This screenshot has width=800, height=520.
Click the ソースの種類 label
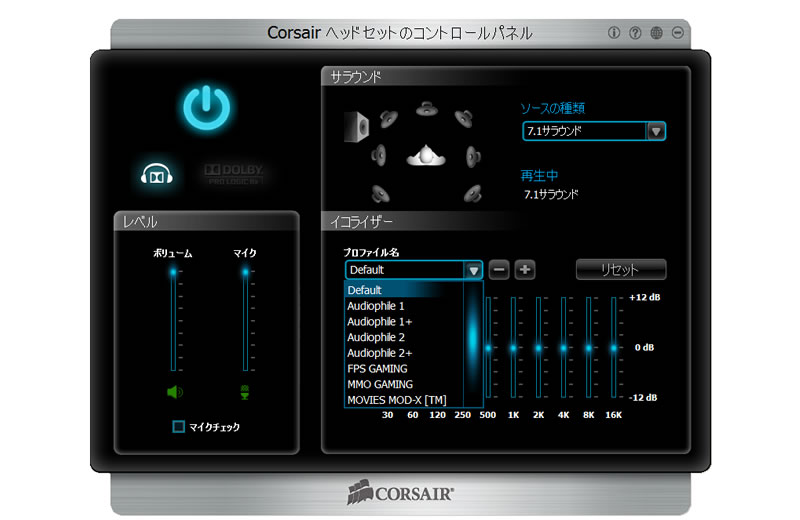(x=553, y=108)
